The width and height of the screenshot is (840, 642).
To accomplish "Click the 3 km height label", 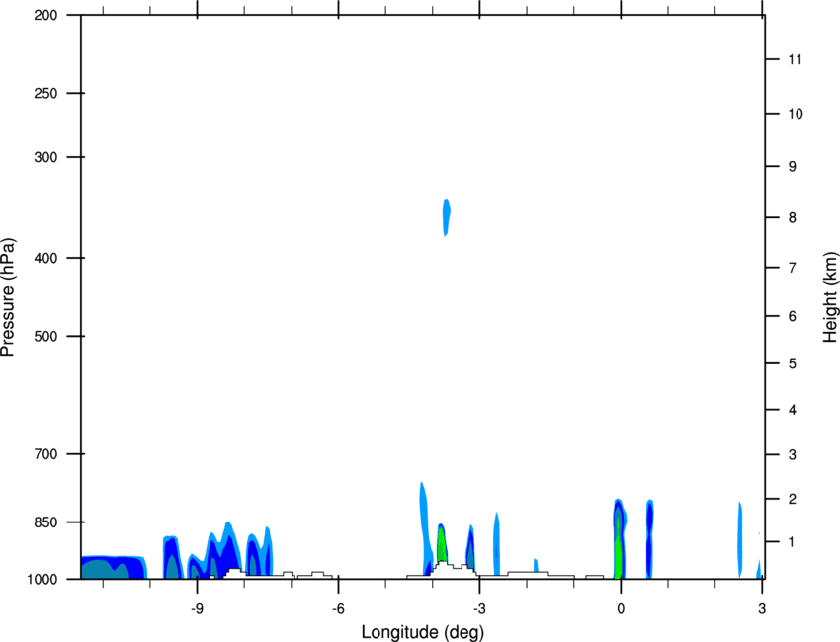I will pyautogui.click(x=793, y=455).
